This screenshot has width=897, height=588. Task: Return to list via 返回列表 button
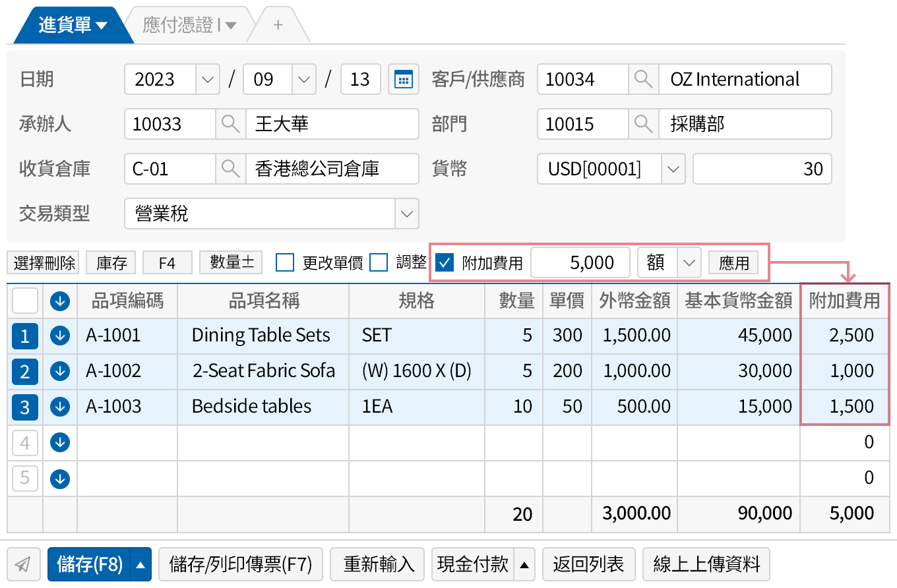click(x=588, y=564)
